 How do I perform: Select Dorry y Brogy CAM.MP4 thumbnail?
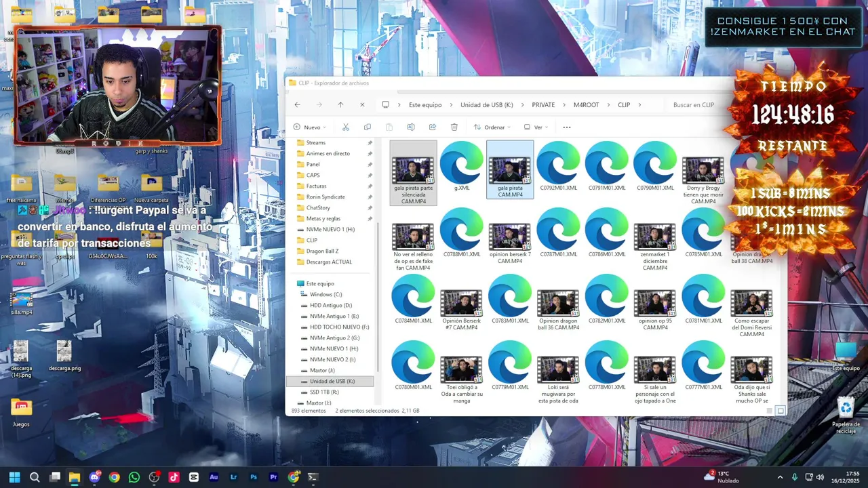click(x=703, y=170)
